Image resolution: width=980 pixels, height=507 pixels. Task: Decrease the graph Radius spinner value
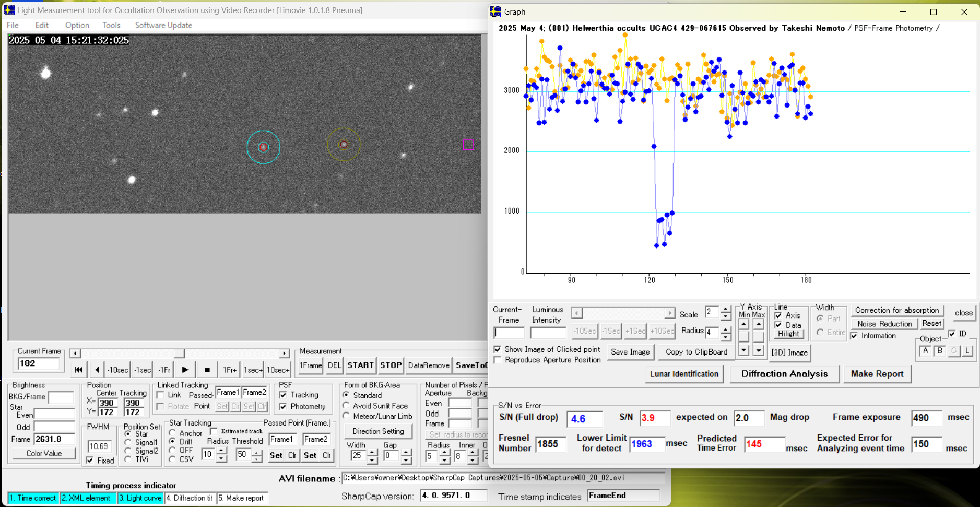[725, 337]
